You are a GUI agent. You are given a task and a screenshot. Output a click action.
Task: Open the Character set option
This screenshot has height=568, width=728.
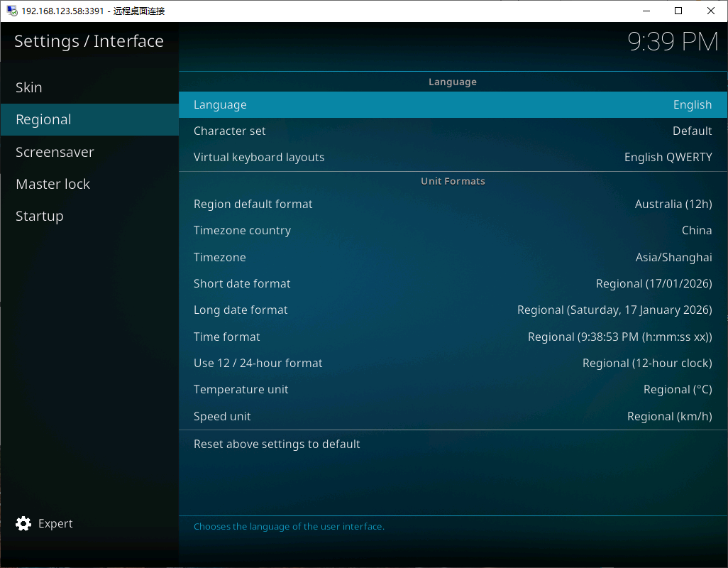pyautogui.click(x=453, y=131)
